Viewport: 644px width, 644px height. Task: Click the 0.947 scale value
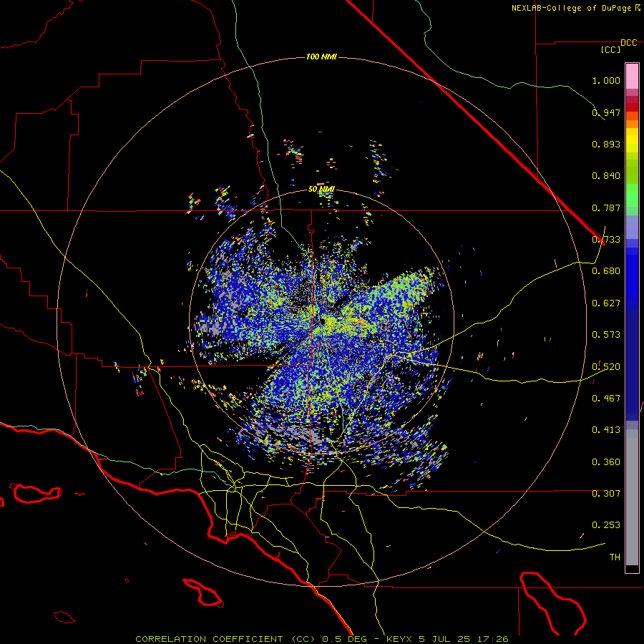[x=606, y=112]
